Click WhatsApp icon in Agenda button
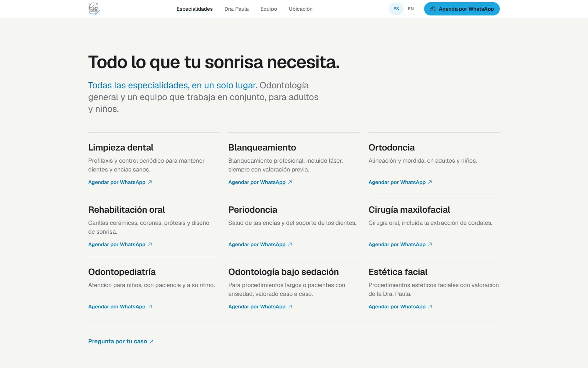Viewport: 588px width, 368px height. point(433,9)
